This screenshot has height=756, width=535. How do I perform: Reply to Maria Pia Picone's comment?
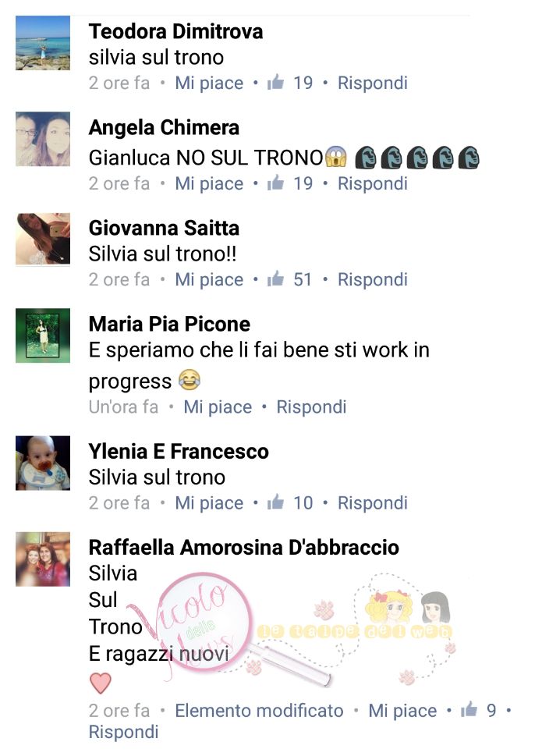tap(311, 407)
